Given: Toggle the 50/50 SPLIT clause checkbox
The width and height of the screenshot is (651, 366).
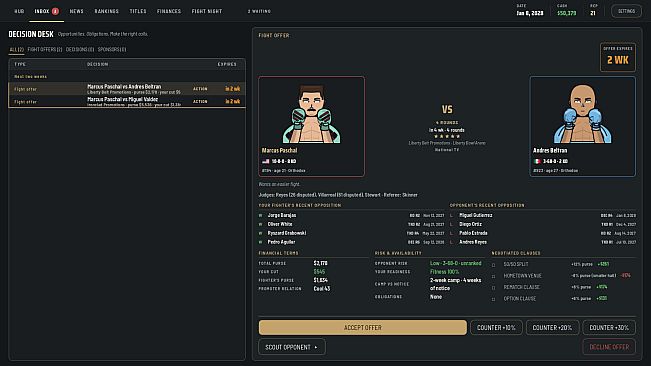Looking at the screenshot, I should click(x=494, y=265).
